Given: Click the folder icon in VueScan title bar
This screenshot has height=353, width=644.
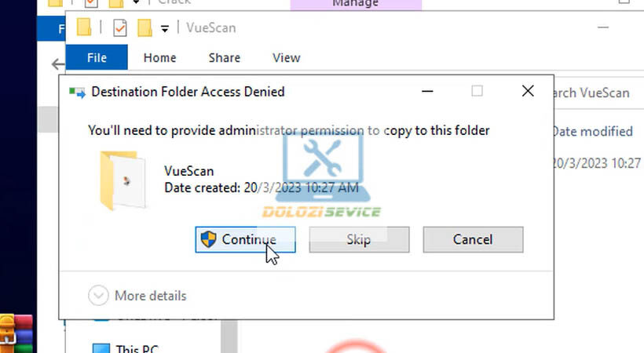Looking at the screenshot, I should click(84, 28).
